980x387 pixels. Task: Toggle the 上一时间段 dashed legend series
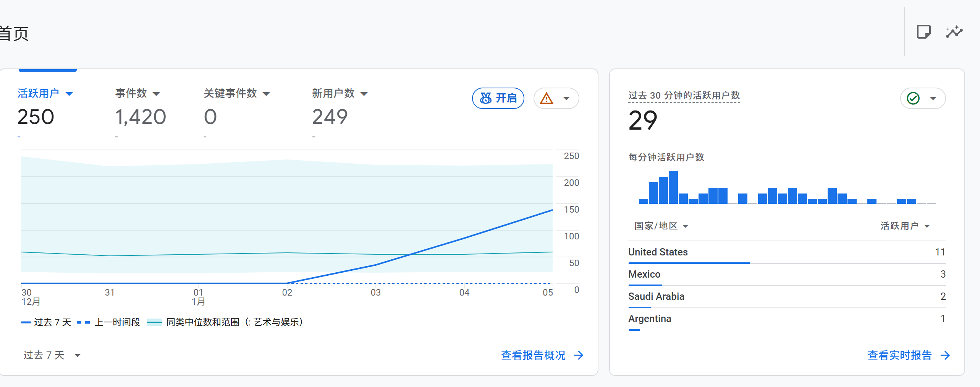[108, 322]
